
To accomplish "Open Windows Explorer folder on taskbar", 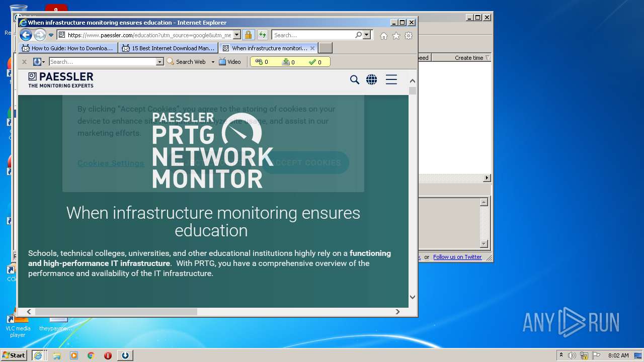I will 57,355.
